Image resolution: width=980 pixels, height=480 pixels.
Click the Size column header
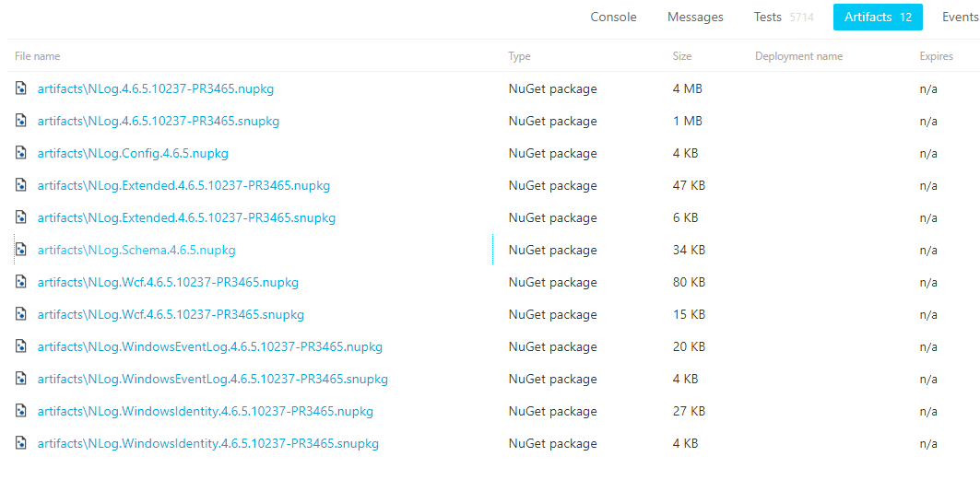pyautogui.click(x=682, y=56)
